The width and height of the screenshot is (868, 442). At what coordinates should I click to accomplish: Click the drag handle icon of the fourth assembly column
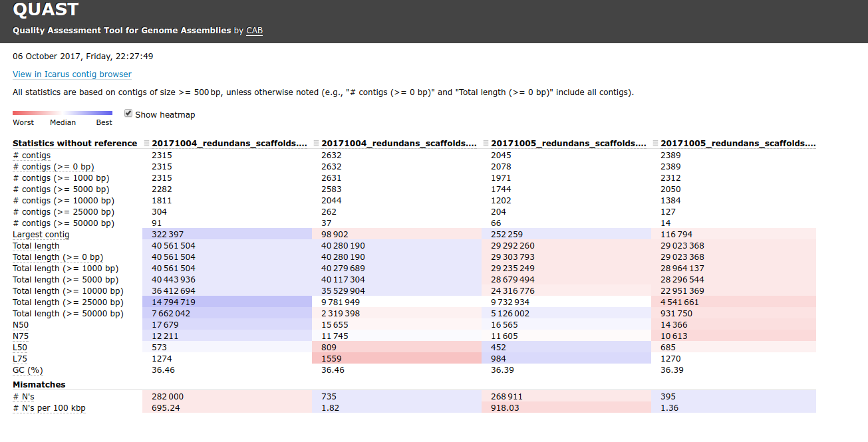click(655, 144)
